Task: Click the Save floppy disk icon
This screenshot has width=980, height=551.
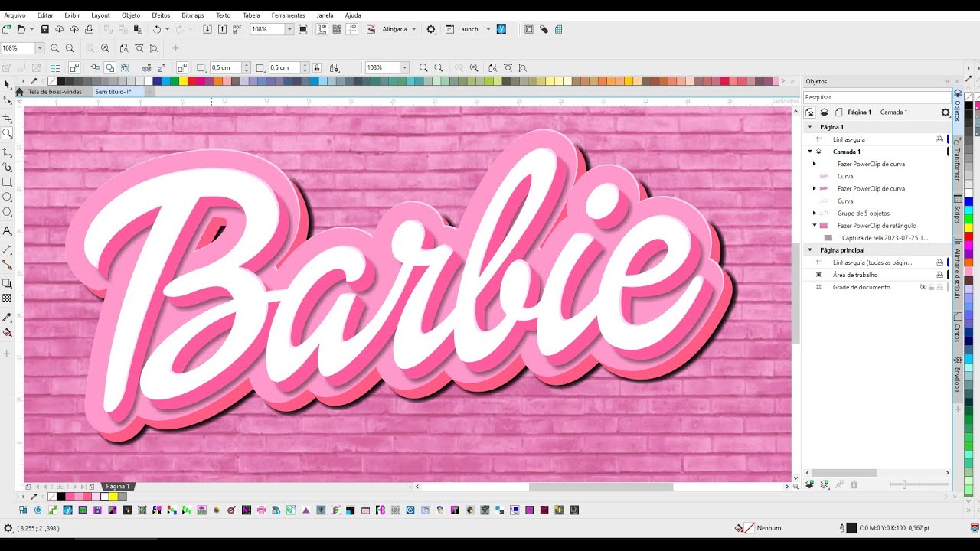Action: coord(44,29)
